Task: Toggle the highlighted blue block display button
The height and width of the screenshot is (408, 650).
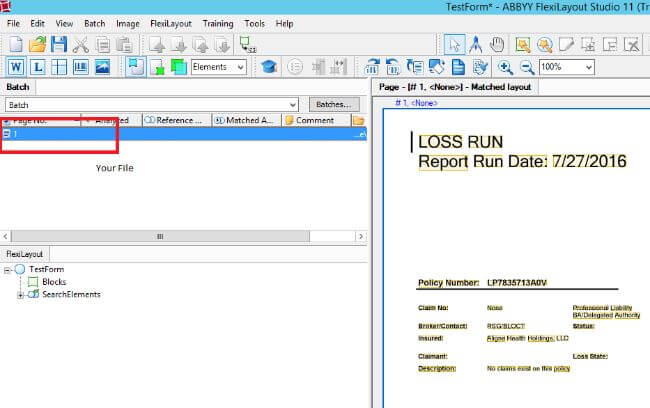Action: (136, 67)
